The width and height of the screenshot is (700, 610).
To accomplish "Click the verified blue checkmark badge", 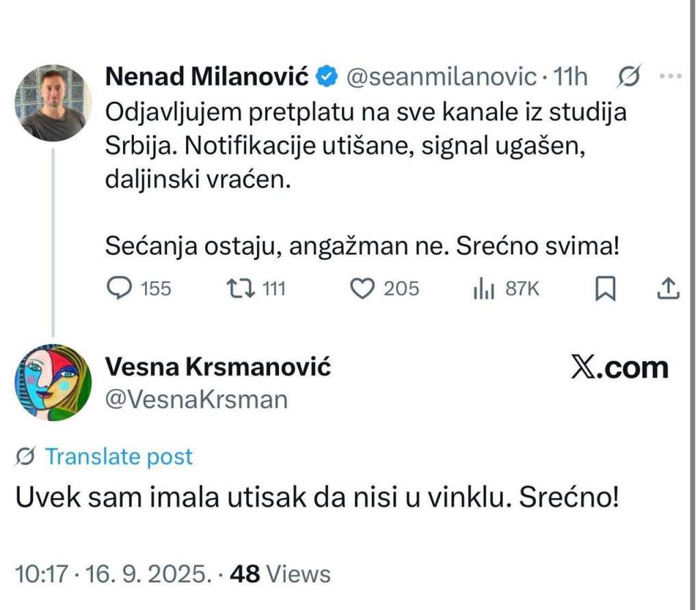I will [x=327, y=77].
